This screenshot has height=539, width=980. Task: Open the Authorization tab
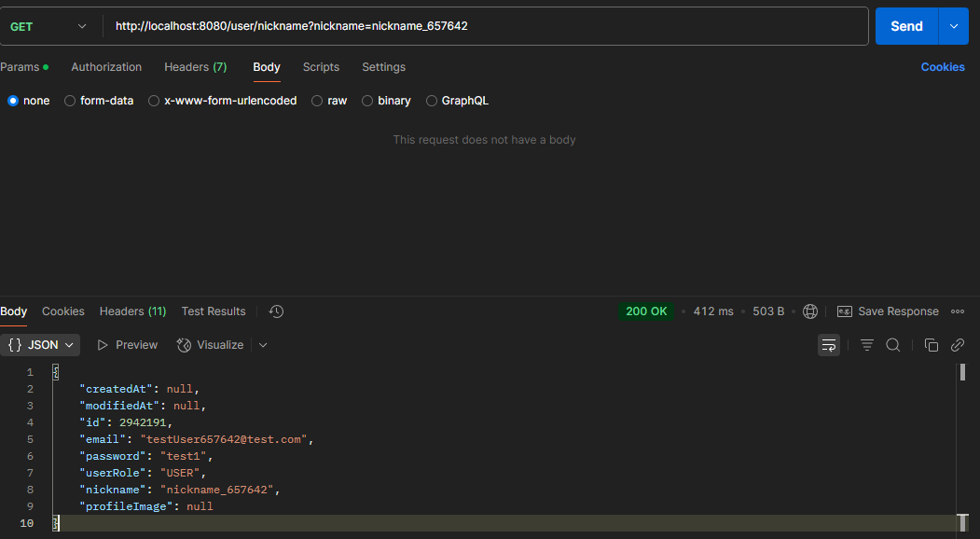click(x=106, y=67)
